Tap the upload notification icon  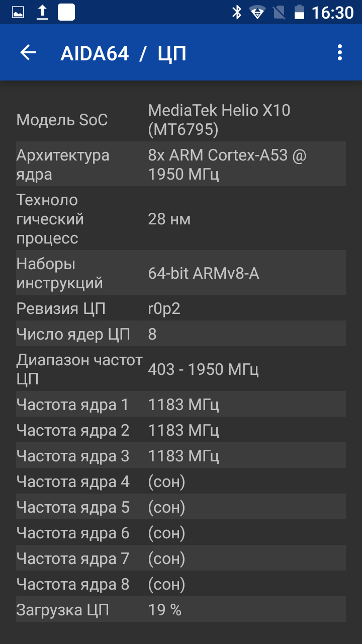pyautogui.click(x=42, y=12)
